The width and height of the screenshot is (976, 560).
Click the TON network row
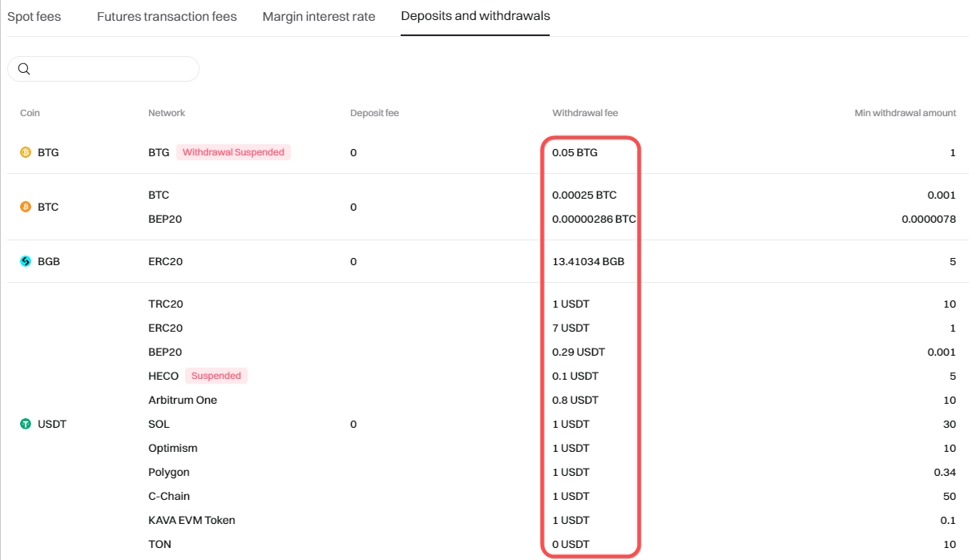point(159,544)
